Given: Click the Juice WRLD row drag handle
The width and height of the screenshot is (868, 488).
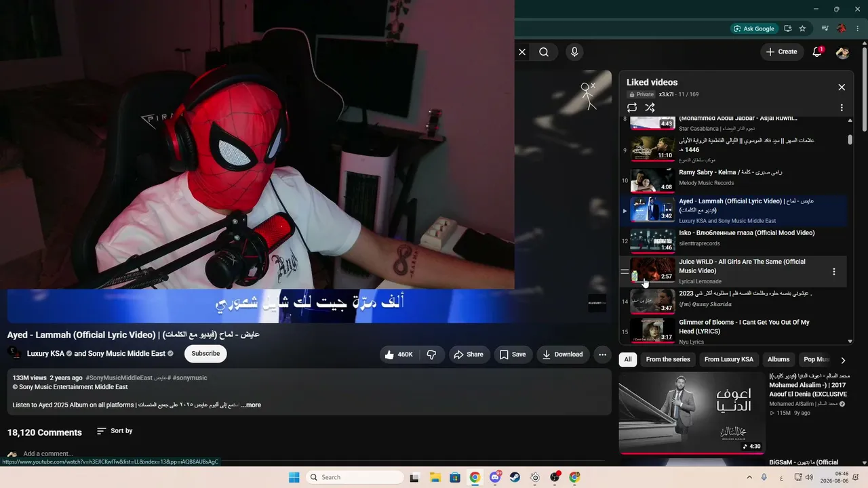Looking at the screenshot, I should coord(625,272).
